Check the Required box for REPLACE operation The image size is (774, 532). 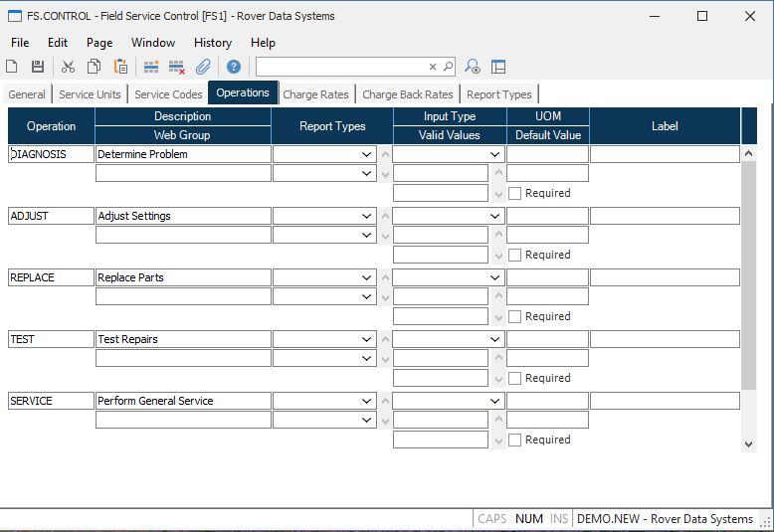pyautogui.click(x=514, y=316)
